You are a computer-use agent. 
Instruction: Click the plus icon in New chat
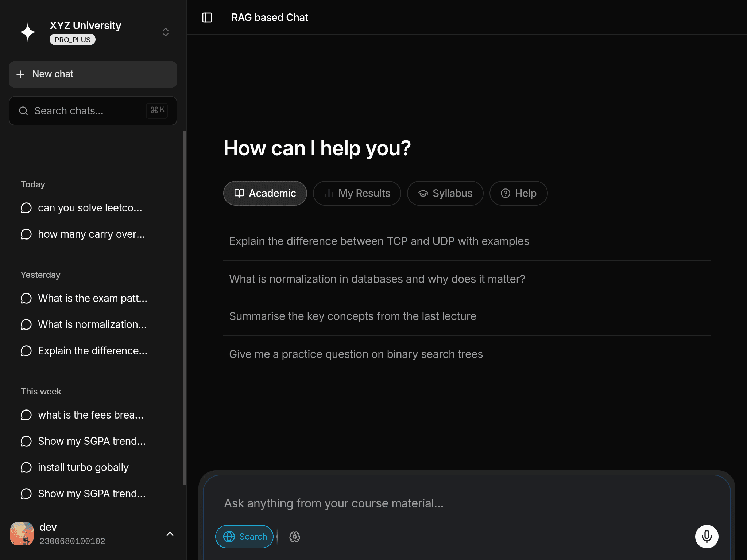point(20,74)
